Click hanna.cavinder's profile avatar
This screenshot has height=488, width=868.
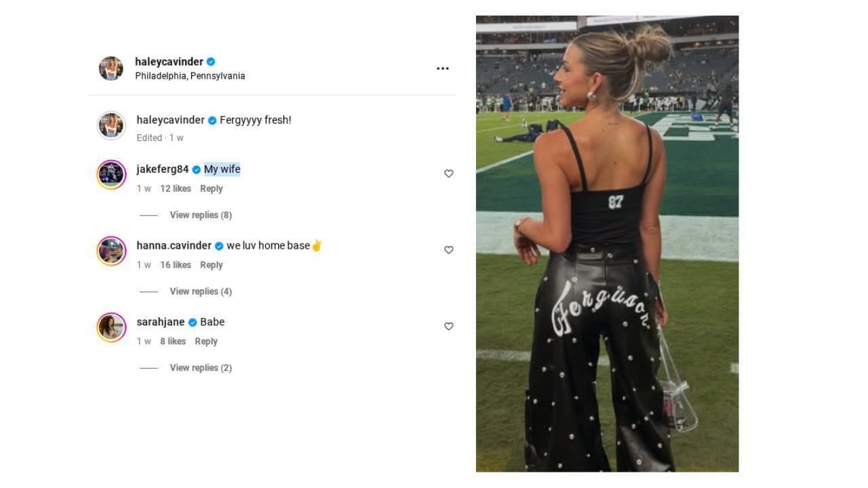111,250
